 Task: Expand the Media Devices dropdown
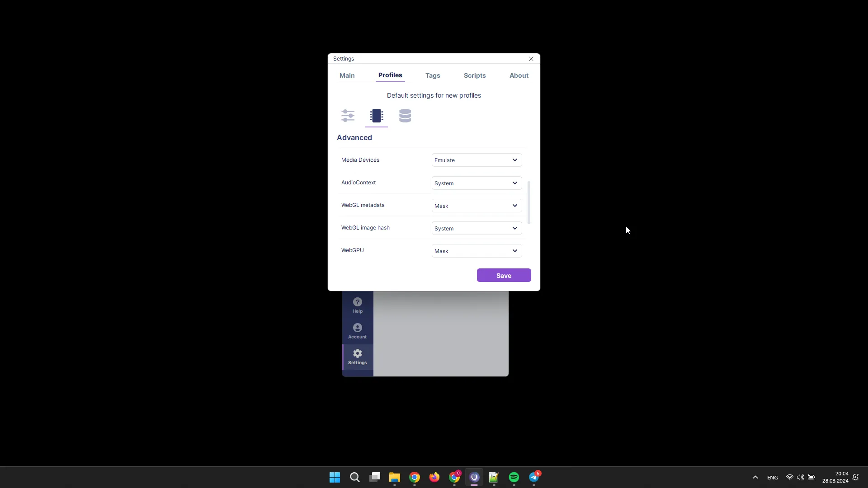(475, 160)
